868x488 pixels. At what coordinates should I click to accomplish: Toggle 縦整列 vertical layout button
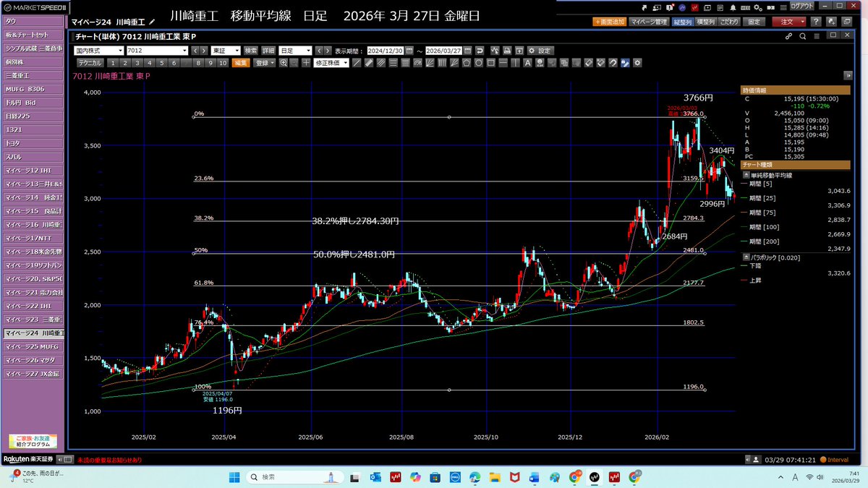click(683, 22)
